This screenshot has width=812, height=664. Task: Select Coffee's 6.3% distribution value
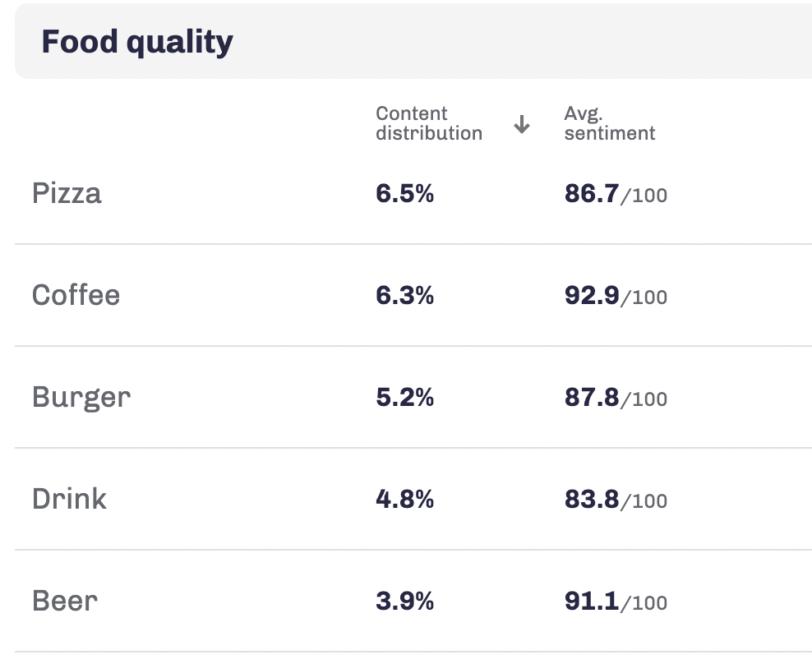404,296
